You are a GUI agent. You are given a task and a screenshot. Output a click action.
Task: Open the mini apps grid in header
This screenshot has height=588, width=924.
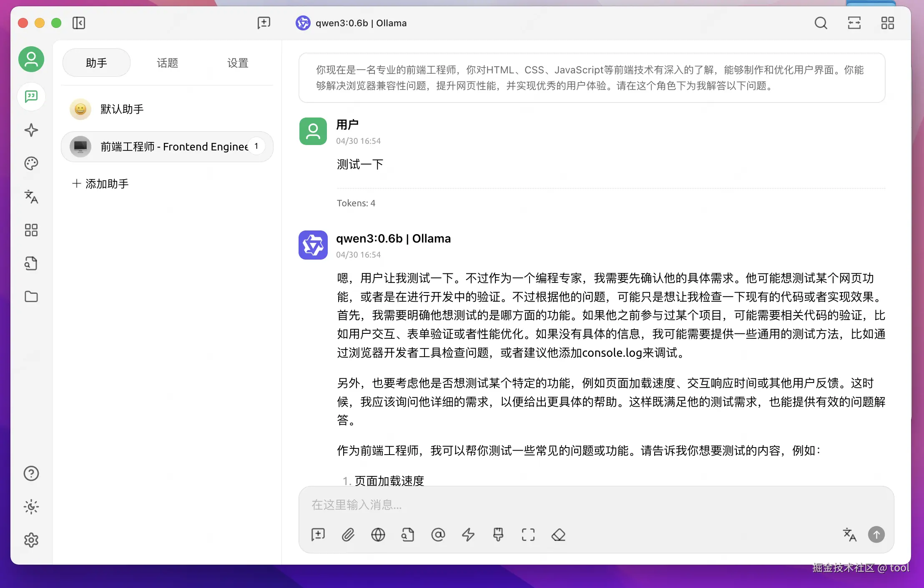click(x=887, y=23)
